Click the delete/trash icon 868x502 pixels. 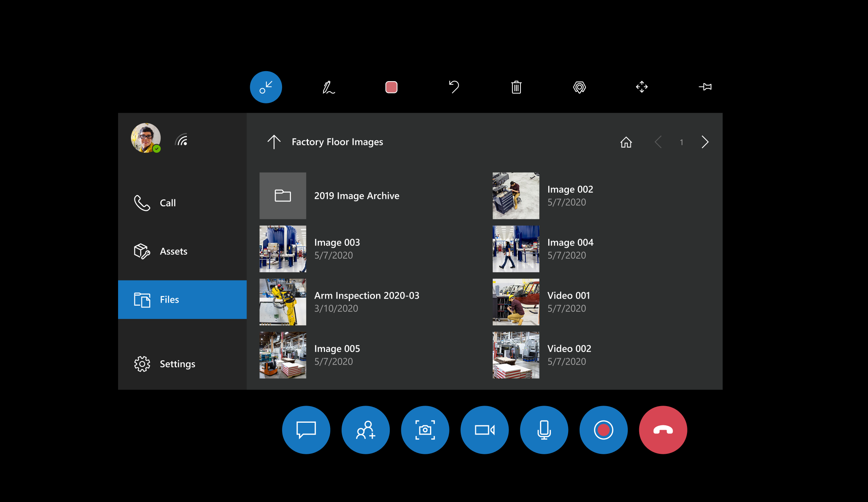[x=516, y=87]
